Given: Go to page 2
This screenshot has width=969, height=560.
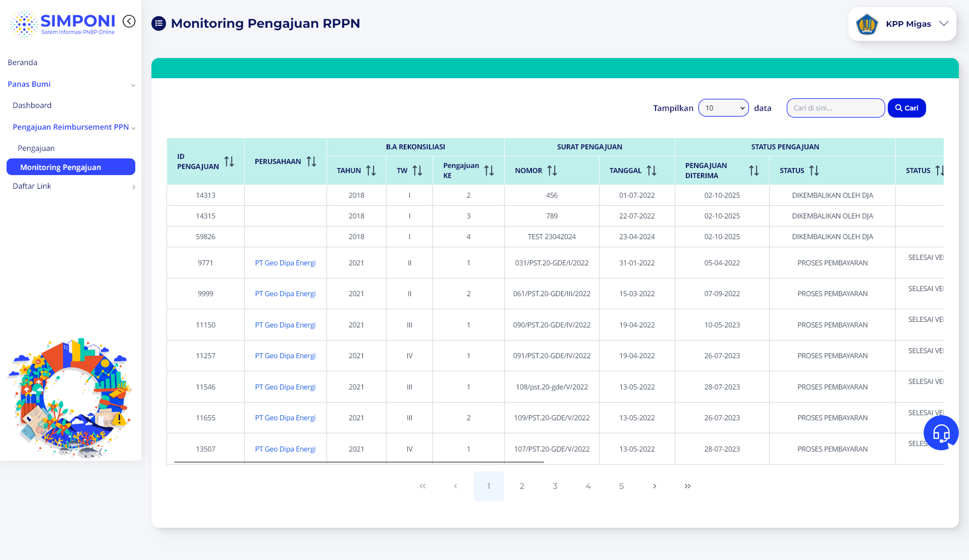Looking at the screenshot, I should (x=522, y=486).
